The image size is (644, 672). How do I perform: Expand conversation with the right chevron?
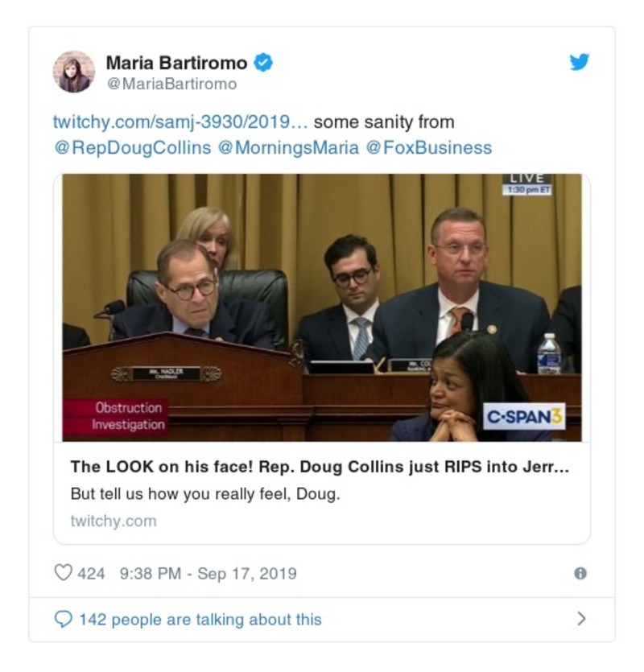581,619
